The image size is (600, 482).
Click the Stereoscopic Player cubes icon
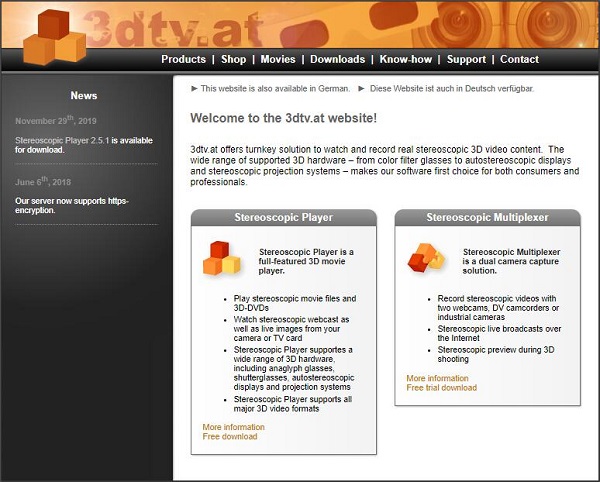tap(222, 258)
